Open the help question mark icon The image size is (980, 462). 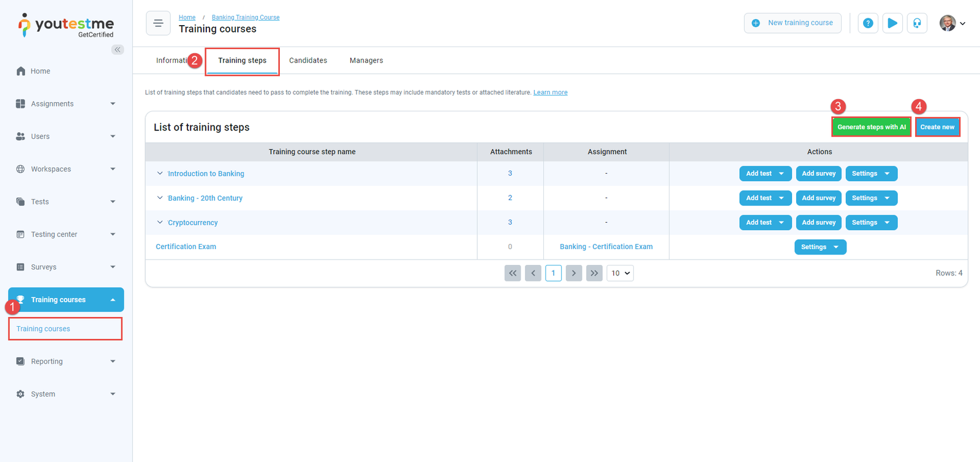click(x=868, y=23)
